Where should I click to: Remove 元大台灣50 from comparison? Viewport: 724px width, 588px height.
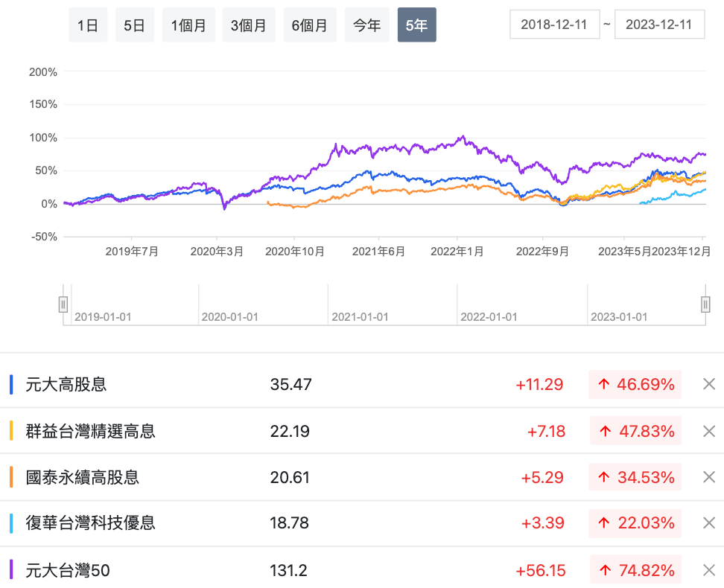[x=709, y=570]
